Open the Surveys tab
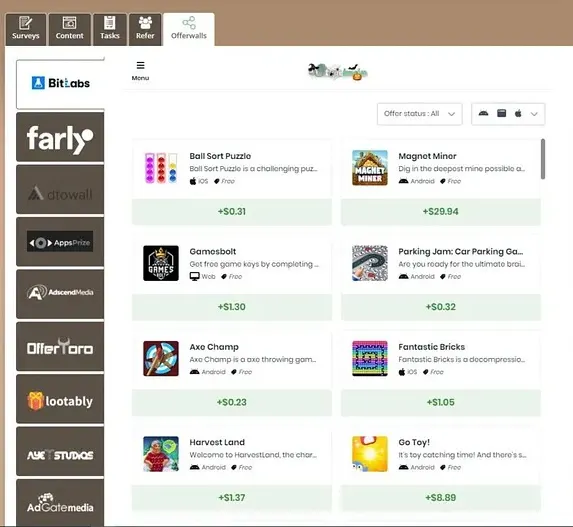Screen dimensions: 573x527 (26, 29)
